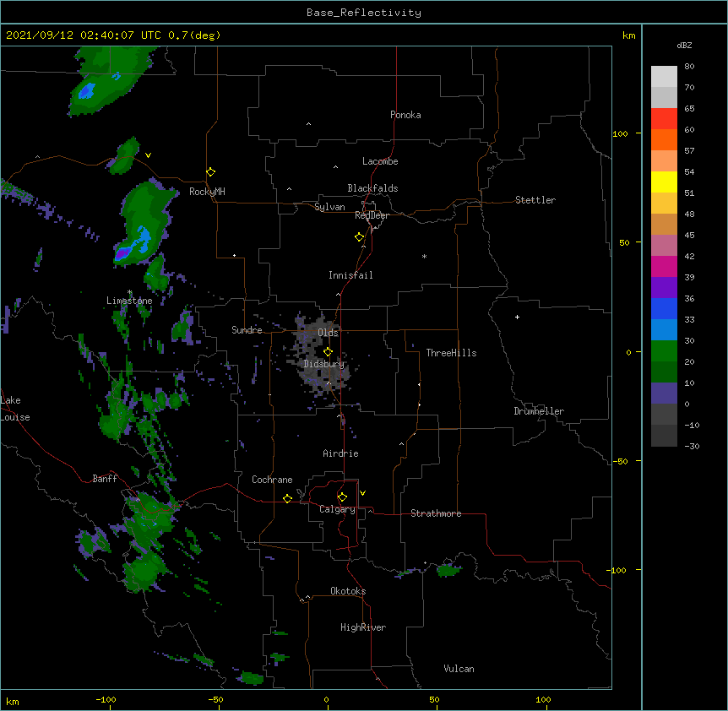Click the ThreeHills label
The width and height of the screenshot is (728, 711).
tap(451, 353)
